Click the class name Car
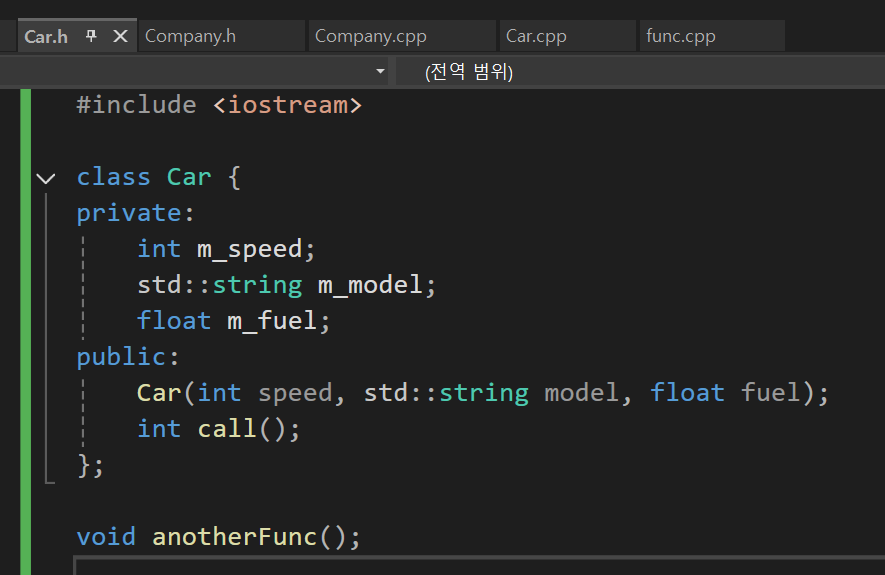The width and height of the screenshot is (885, 575). (189, 177)
